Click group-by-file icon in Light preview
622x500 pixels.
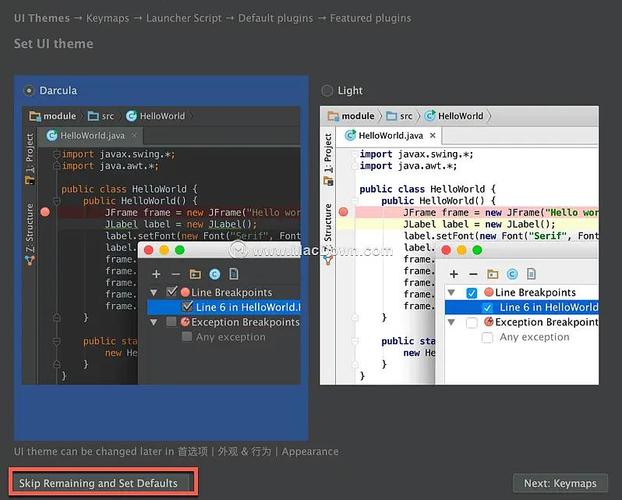coord(531,274)
